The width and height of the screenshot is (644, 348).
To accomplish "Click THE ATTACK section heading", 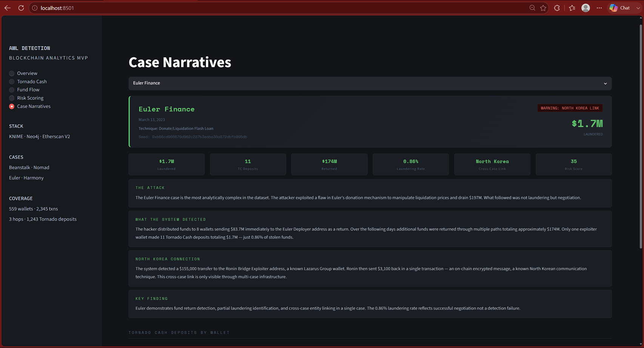I will (x=150, y=188).
